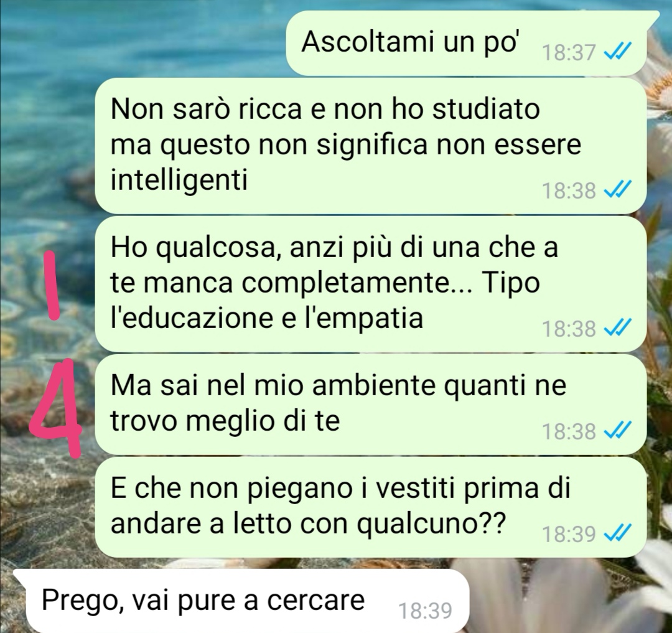Tap the word 'intelligenti' in the second message
This screenshot has width=672, height=633.
pos(179,179)
